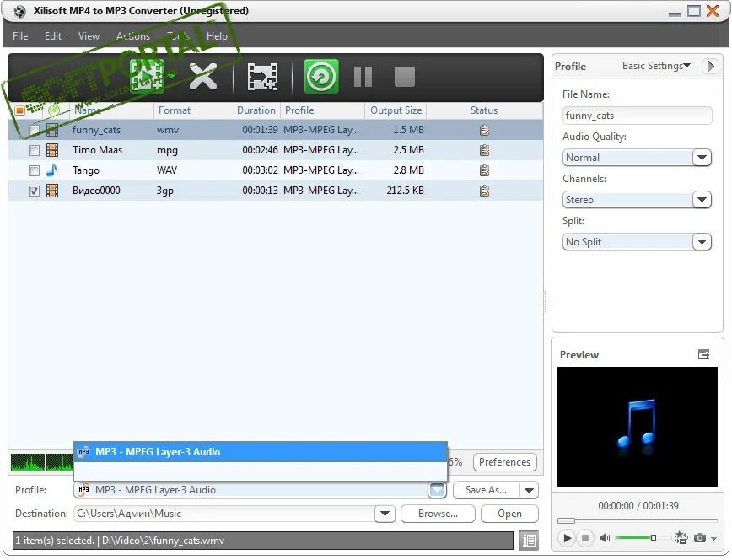Open the log list icon in status bar

[529, 541]
